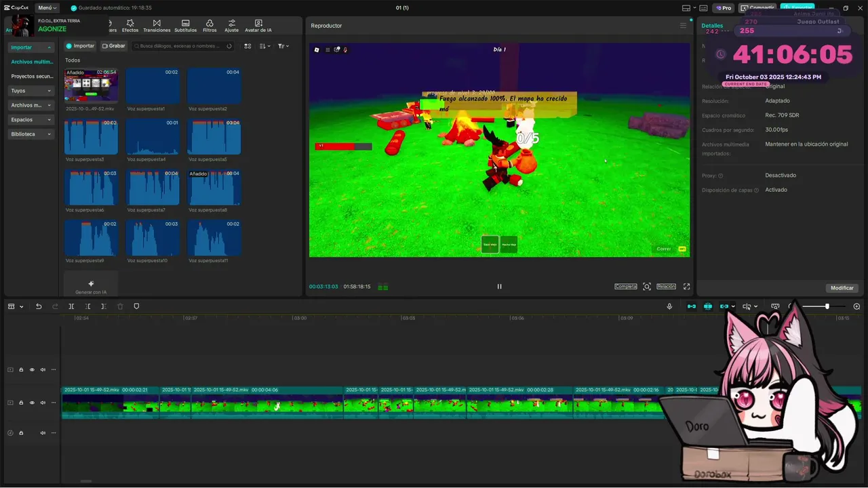Expand the Espacios sidebar section

[x=31, y=119]
